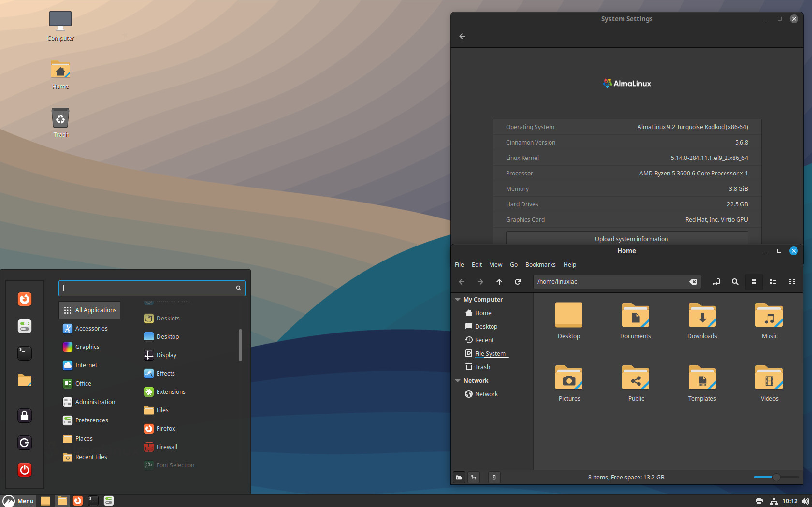The image size is (812, 507).
Task: Show places sidebar in file manager status bar
Action: (x=459, y=478)
